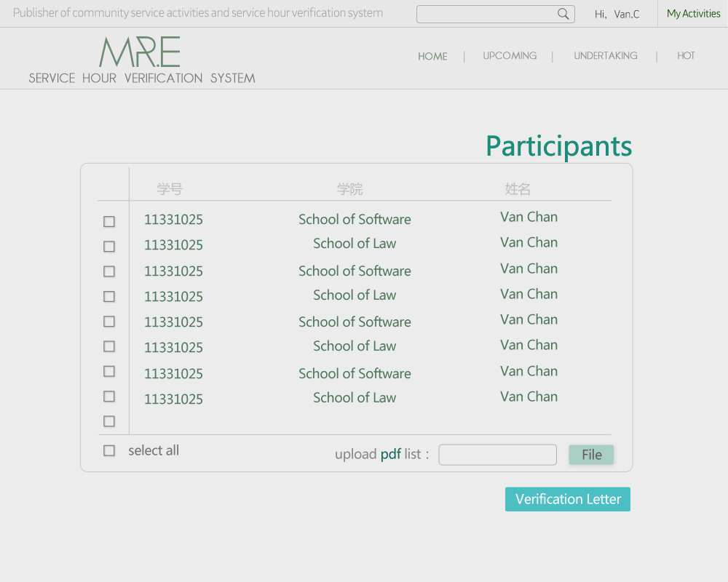Click the search magnifier icon
Viewport: 728px width, 582px height.
coord(563,14)
